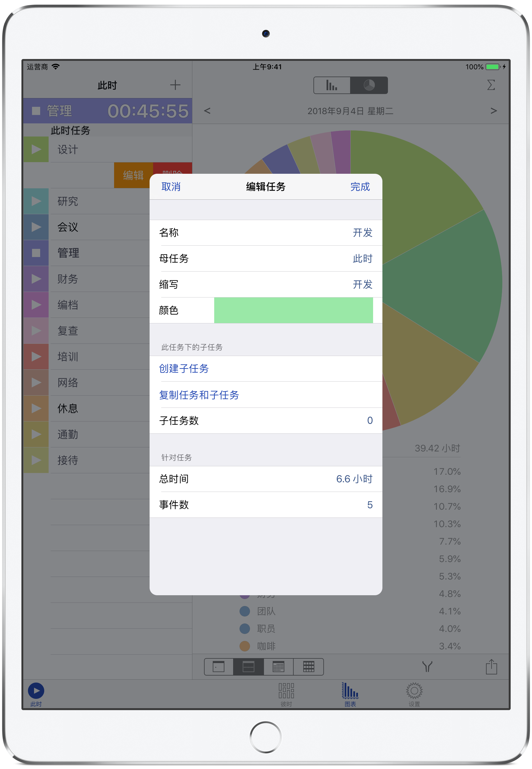Viewport: 532px width, 769px height.
Task: Select the day range view segment
Action: click(x=219, y=667)
